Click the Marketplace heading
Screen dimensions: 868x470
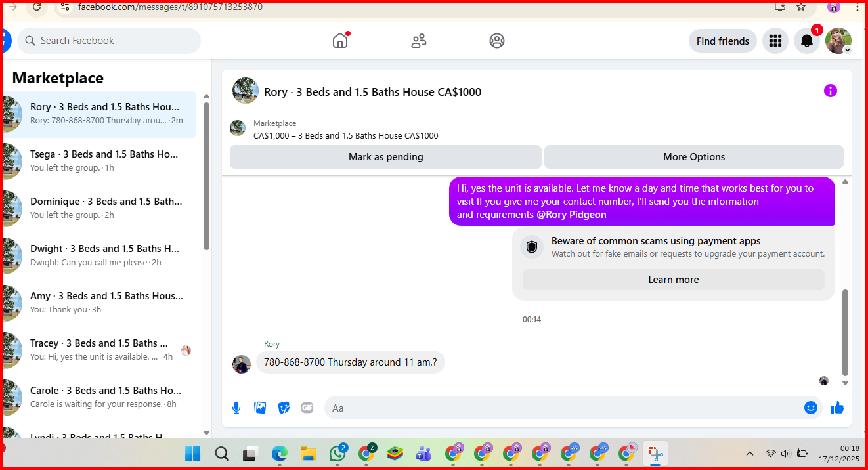58,78
